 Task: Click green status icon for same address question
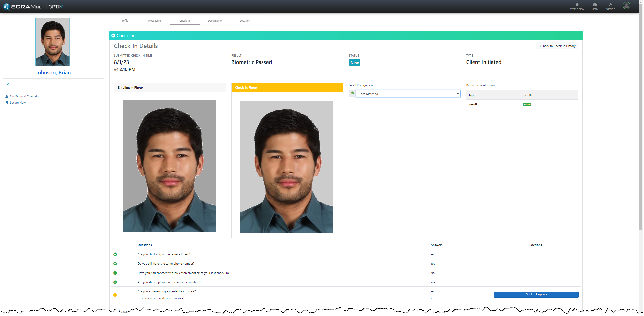(x=115, y=254)
